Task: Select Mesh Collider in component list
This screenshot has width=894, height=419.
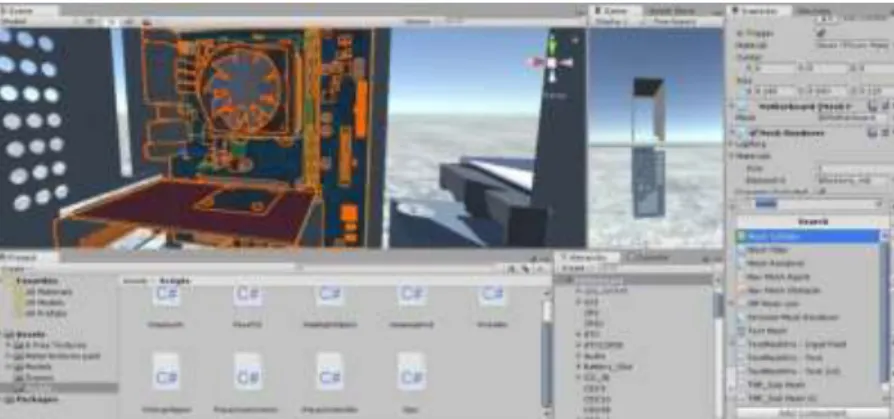Action: point(807,236)
